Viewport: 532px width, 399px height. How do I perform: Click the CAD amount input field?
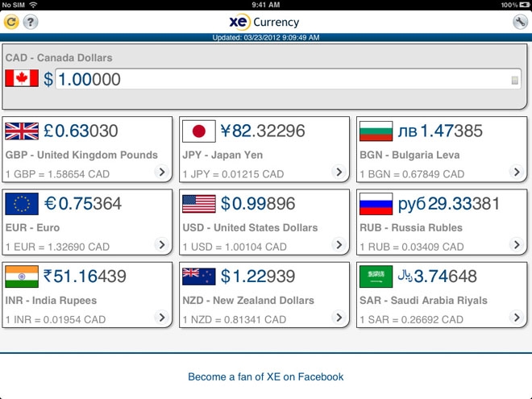coord(282,79)
